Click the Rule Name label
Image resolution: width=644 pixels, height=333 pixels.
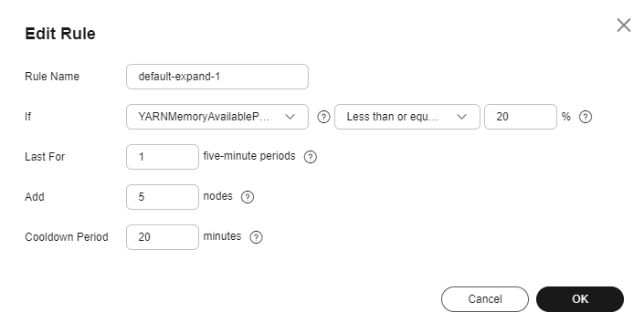pos(52,77)
